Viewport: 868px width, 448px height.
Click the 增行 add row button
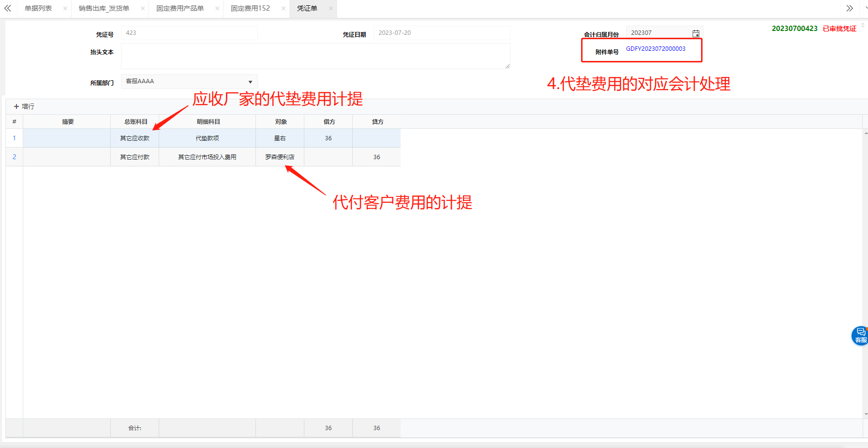24,106
